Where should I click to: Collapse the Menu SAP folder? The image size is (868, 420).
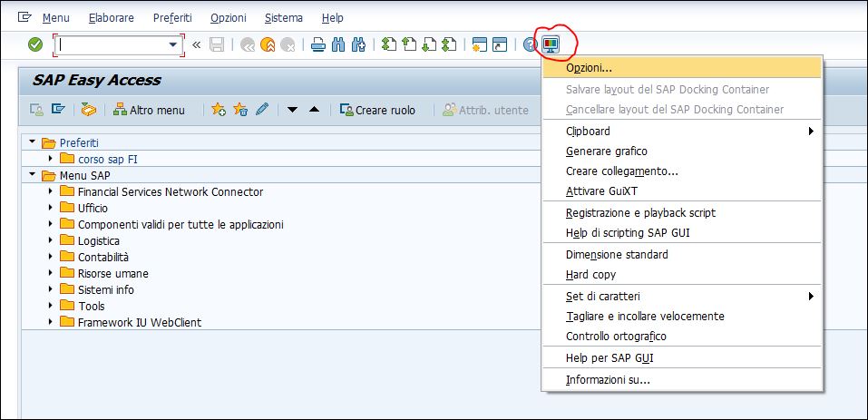(32, 175)
